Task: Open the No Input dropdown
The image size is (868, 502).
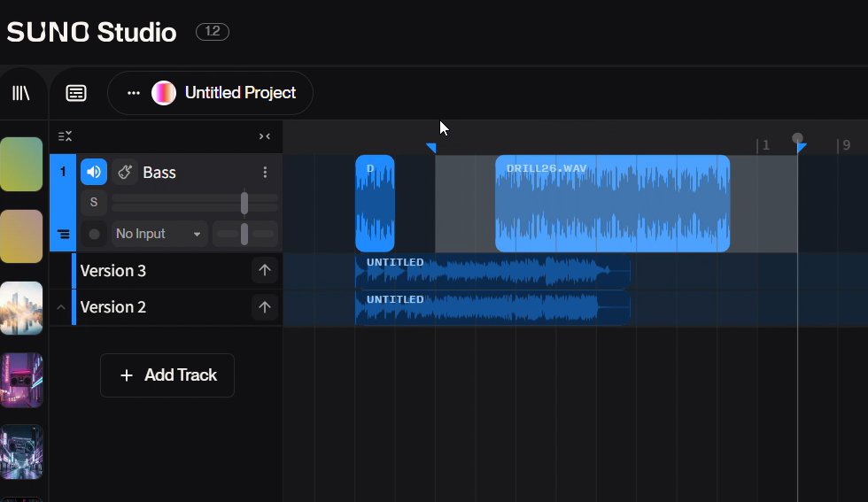Action: tap(159, 234)
